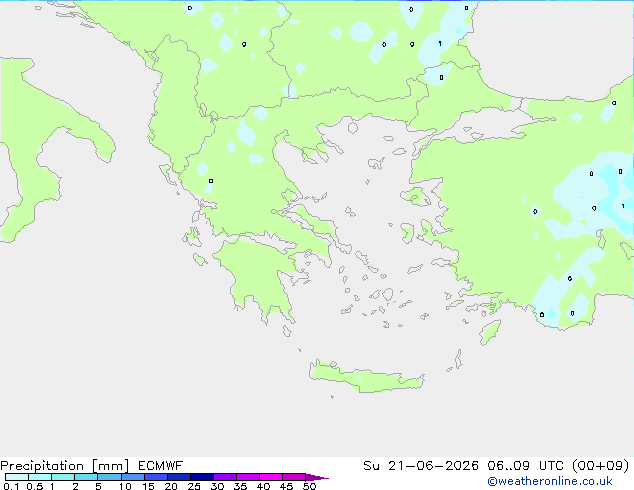Click the legend value "30"

click(x=217, y=486)
